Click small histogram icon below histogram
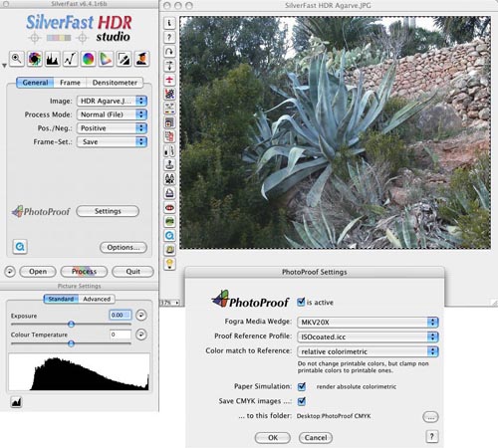Viewport: 498px width, 448px height. point(16,402)
